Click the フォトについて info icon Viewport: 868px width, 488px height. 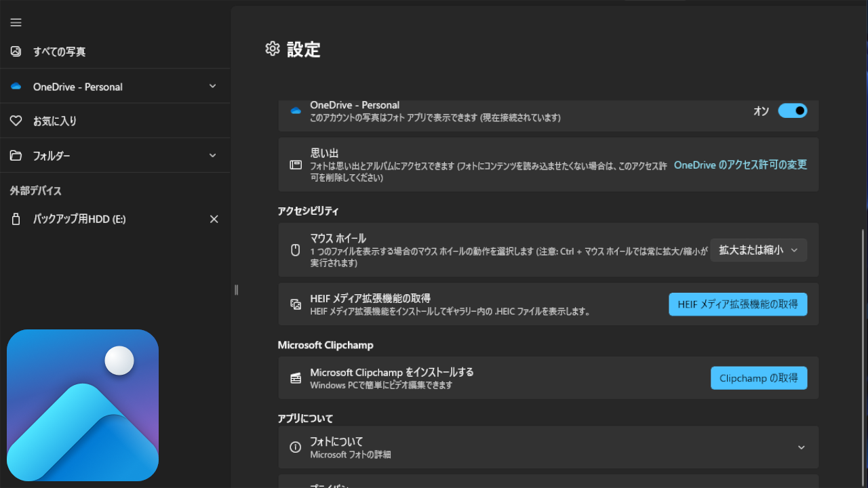click(x=295, y=447)
